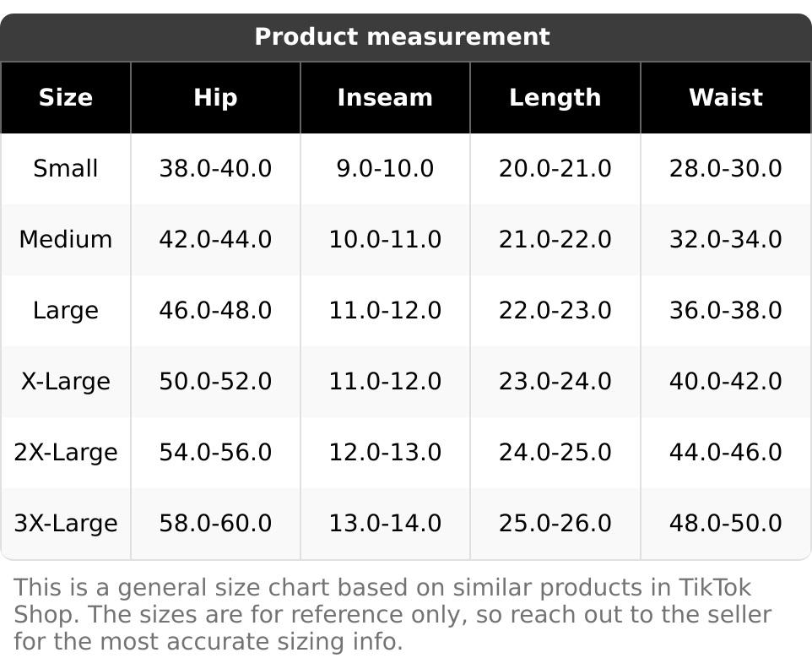The width and height of the screenshot is (812, 669).
Task: Click the Large size row label
Action: (x=66, y=311)
